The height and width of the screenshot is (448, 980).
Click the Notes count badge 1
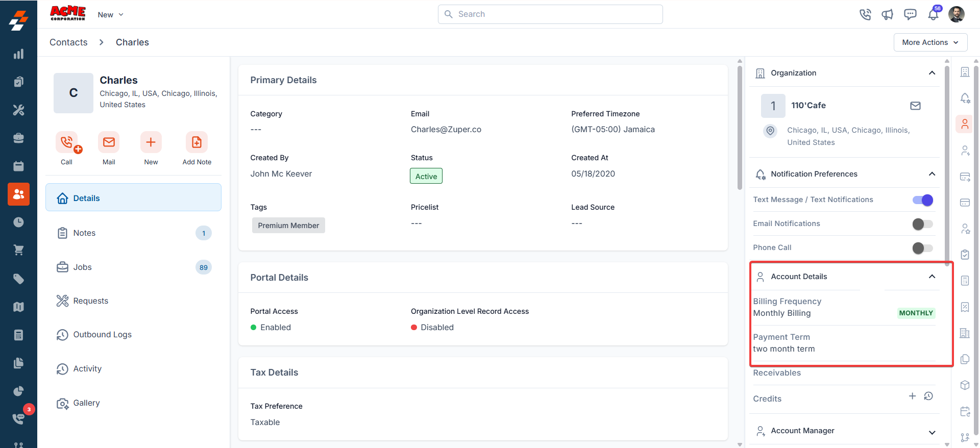[x=204, y=233]
